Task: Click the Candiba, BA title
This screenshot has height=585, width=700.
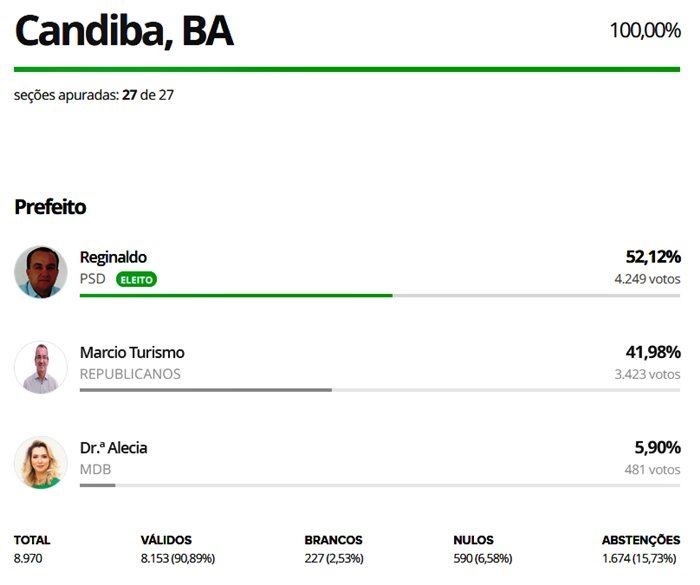Action: tap(124, 31)
